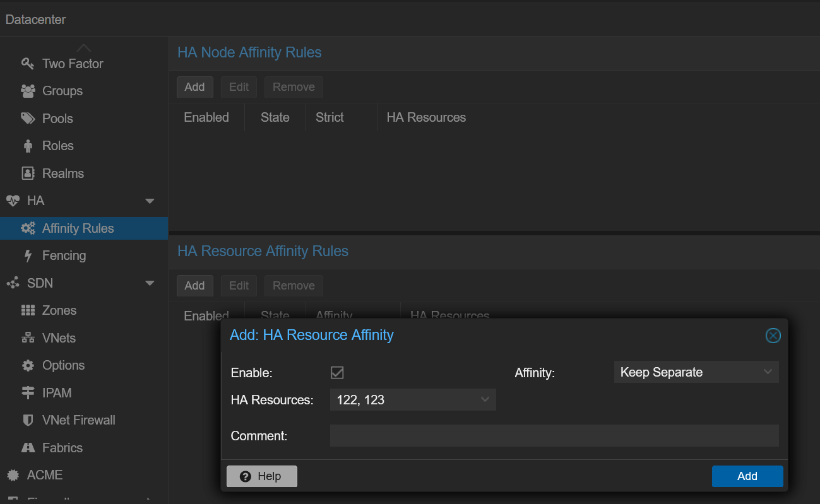Collapse the HA sidebar section
Viewport: 820px width, 504px height.
click(x=150, y=201)
